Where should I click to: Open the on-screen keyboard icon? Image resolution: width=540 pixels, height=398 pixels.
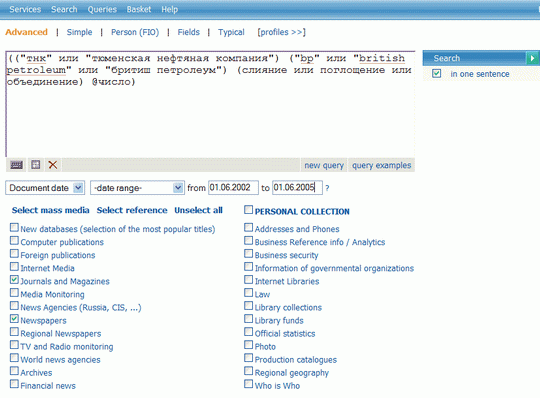(16, 165)
